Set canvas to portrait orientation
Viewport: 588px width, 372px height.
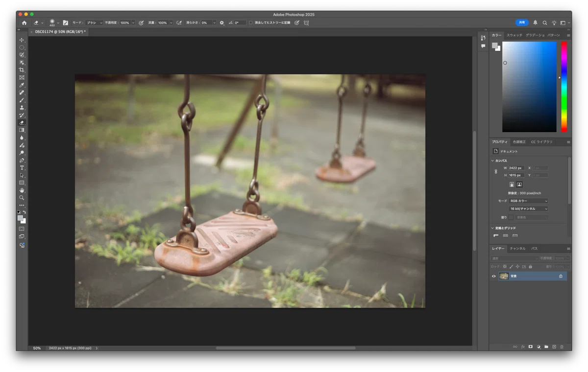click(512, 185)
